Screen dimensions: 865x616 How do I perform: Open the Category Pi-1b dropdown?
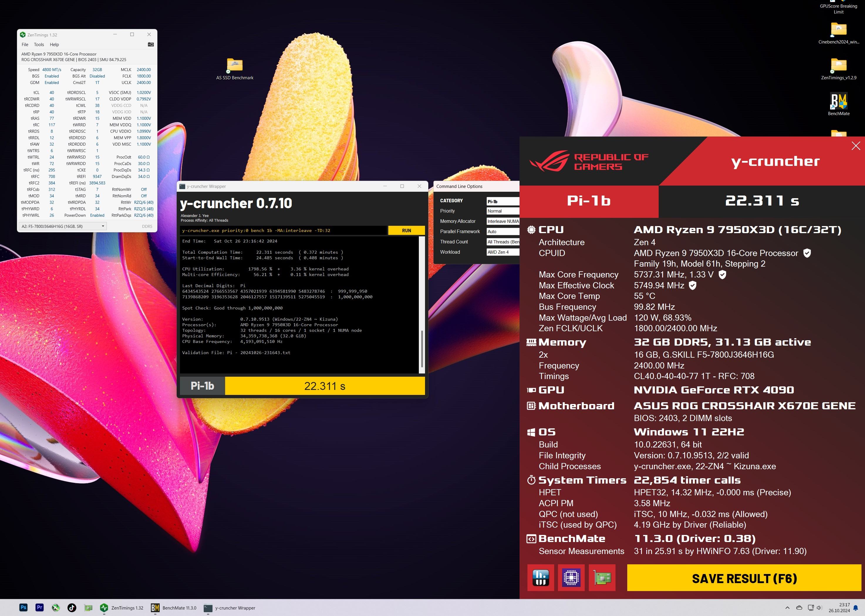click(x=503, y=201)
